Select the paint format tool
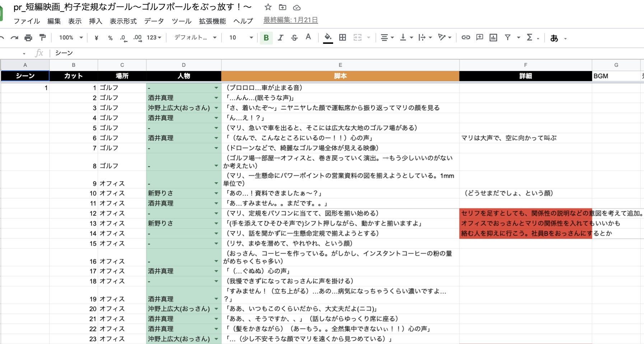 click(42, 37)
